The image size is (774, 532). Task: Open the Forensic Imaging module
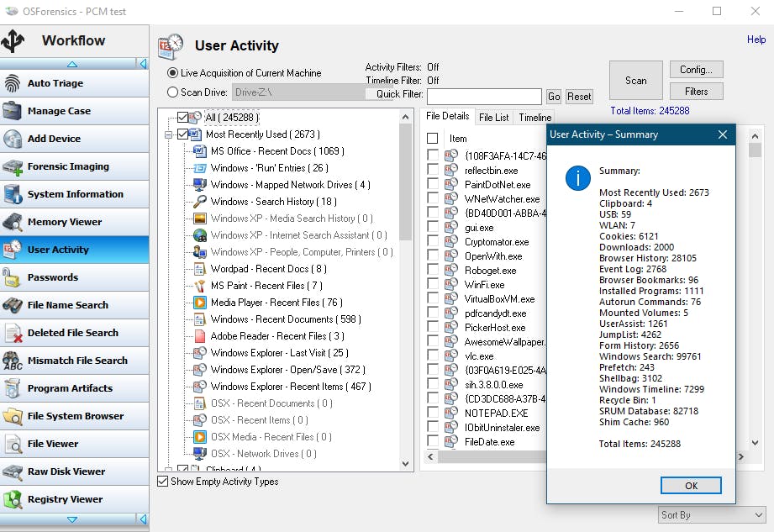point(74,166)
